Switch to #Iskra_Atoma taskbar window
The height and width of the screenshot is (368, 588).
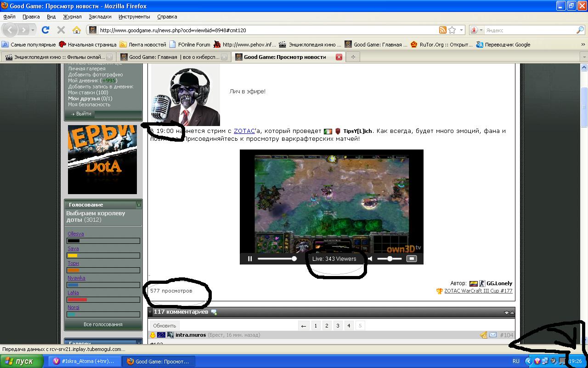[85, 361]
